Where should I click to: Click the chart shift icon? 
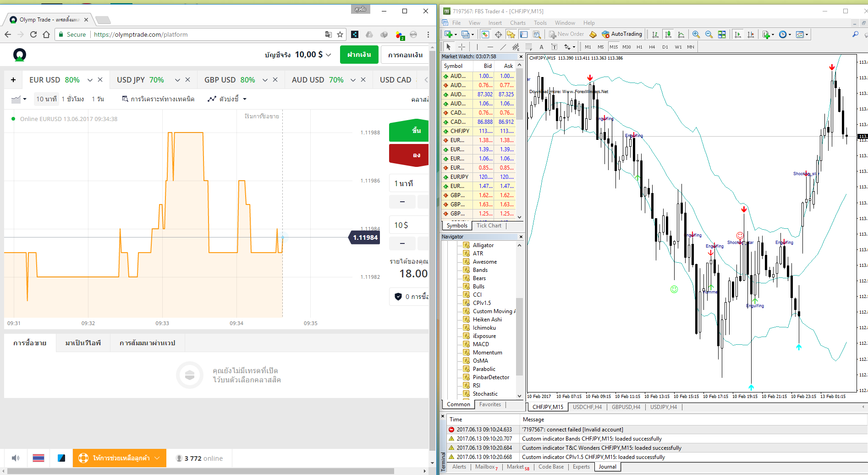coord(751,34)
